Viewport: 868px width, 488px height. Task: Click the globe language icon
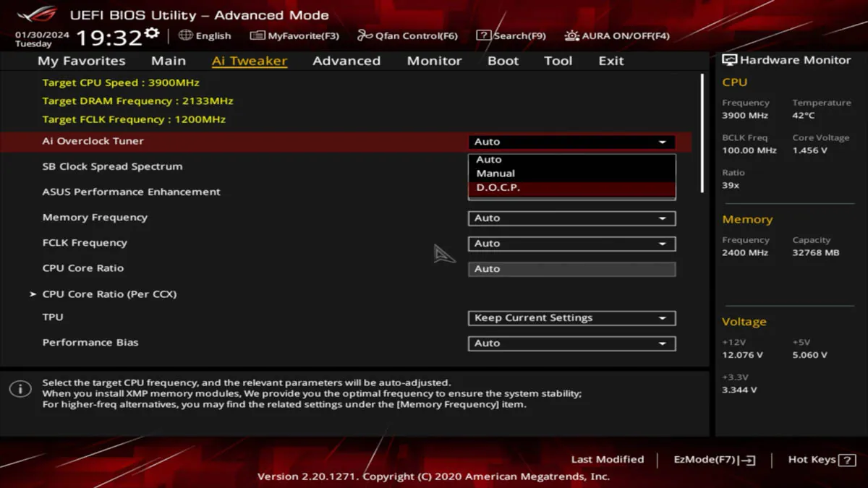[x=186, y=35]
